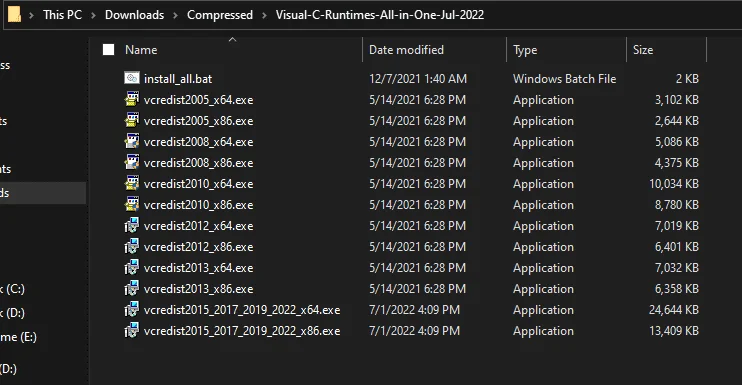Tick the select-all checkbox beside Name

(108, 50)
